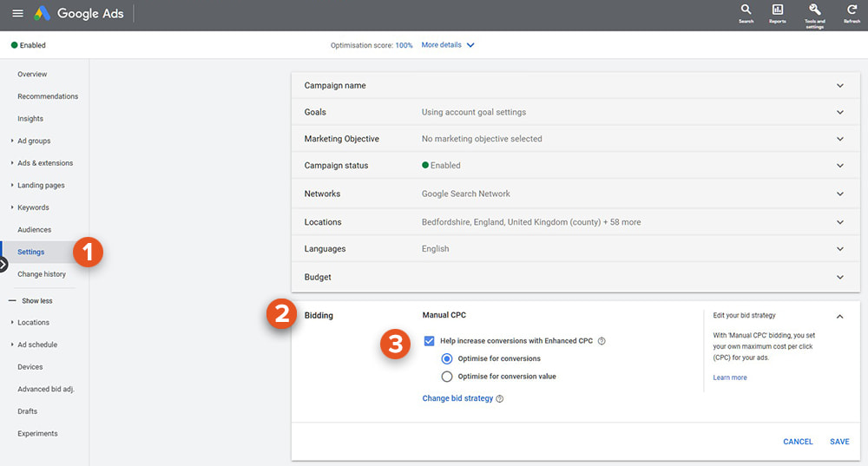Screen dimensions: 868x466
Task: Open Experiments in sidebar
Action: [x=37, y=433]
